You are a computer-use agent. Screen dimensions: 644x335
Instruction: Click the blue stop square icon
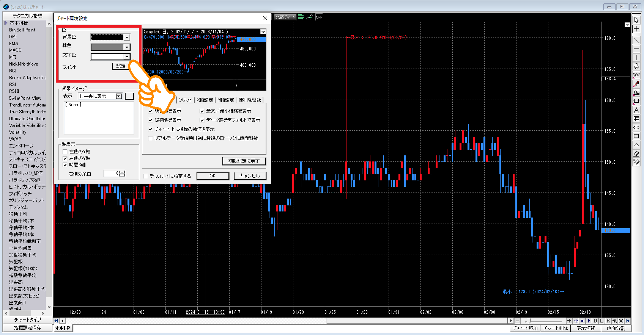pos(582,321)
